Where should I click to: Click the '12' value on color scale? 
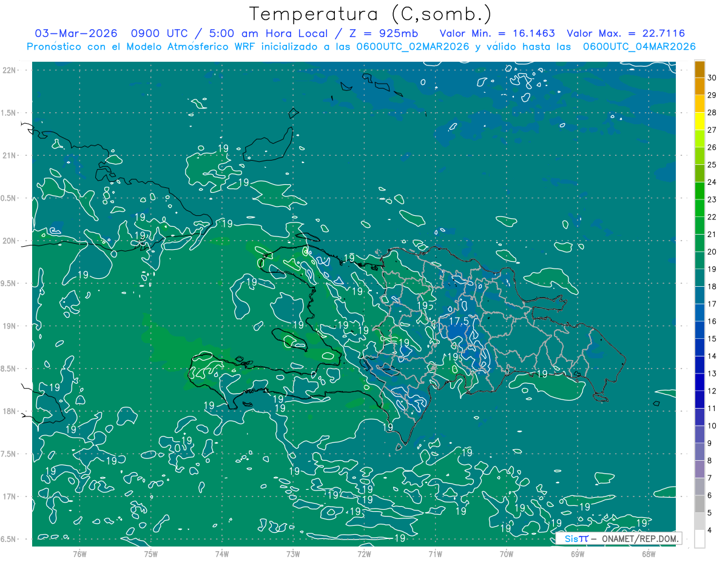pyautogui.click(x=712, y=391)
